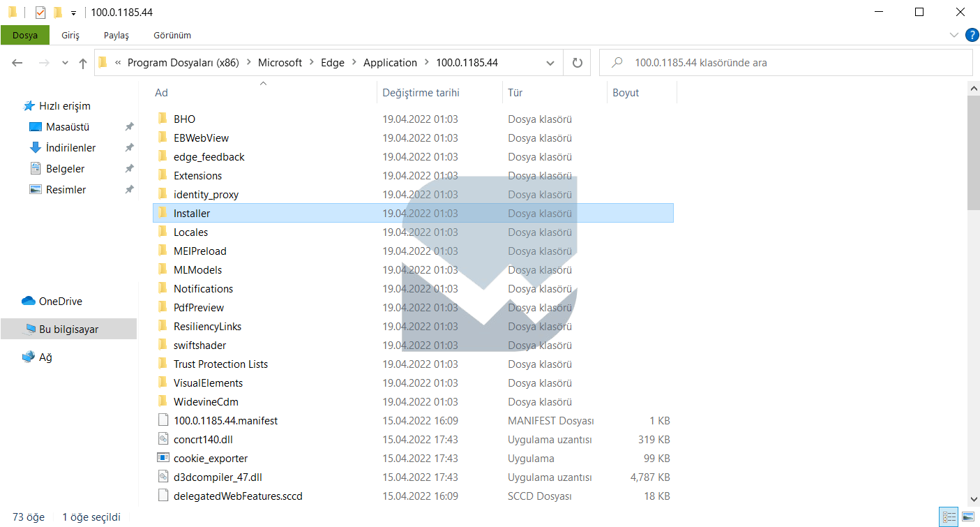Image resolution: width=980 pixels, height=527 pixels.
Task: Sort files by Değiştirme tarihi column
Action: 421,93
